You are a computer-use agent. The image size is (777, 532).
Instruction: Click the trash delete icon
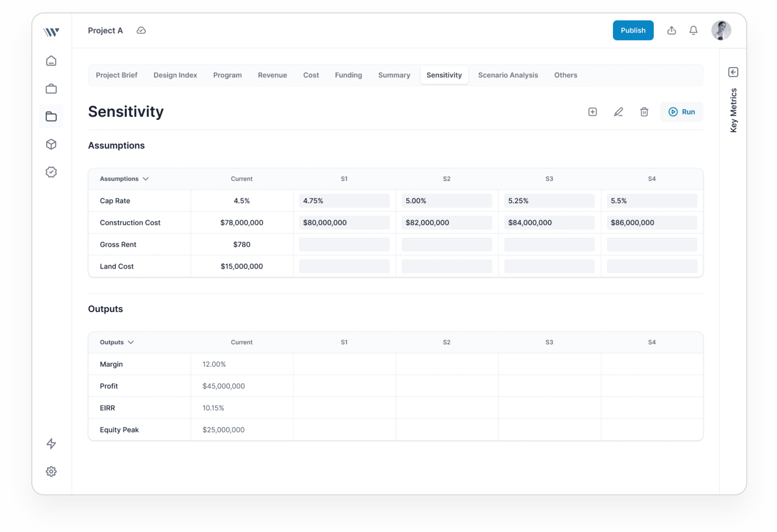(x=644, y=112)
